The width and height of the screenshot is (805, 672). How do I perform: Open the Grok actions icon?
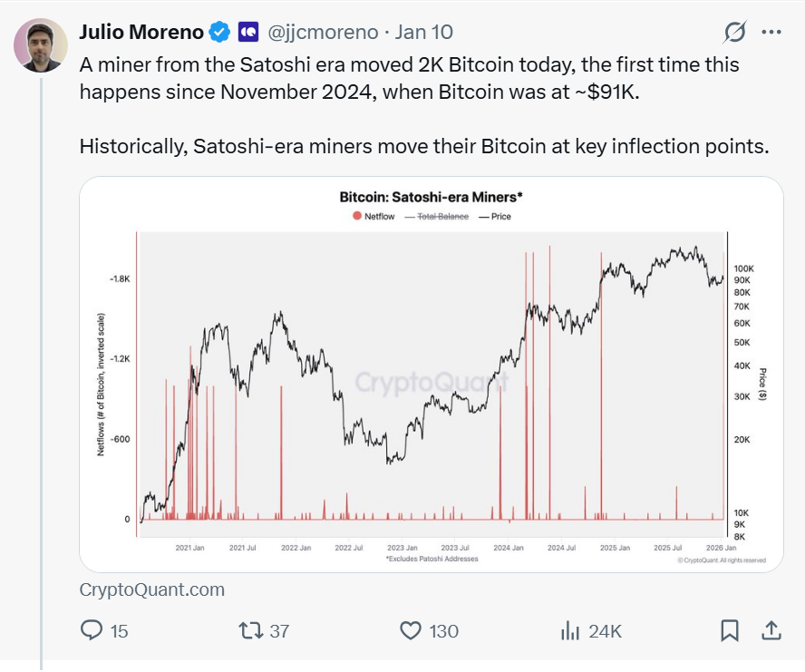[733, 33]
